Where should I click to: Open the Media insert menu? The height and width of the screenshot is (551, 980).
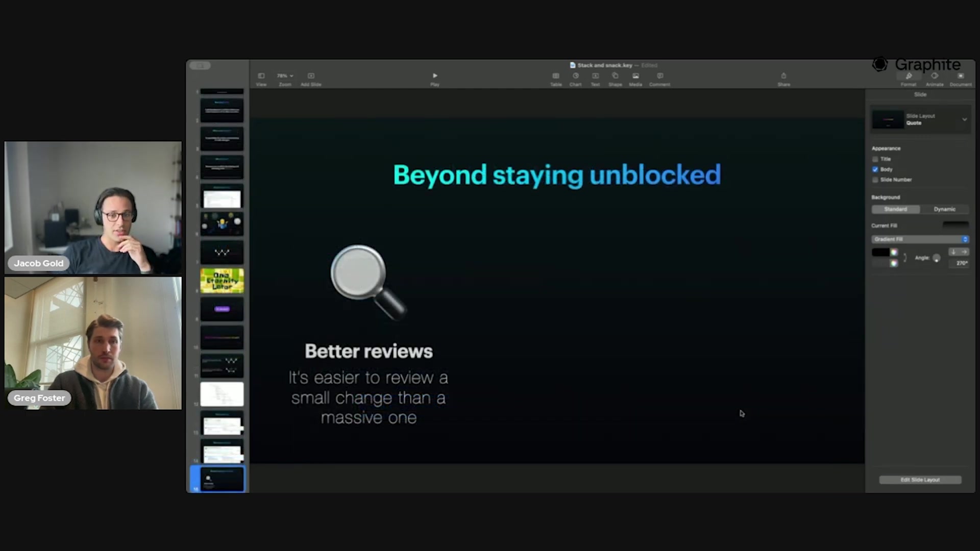(x=635, y=79)
